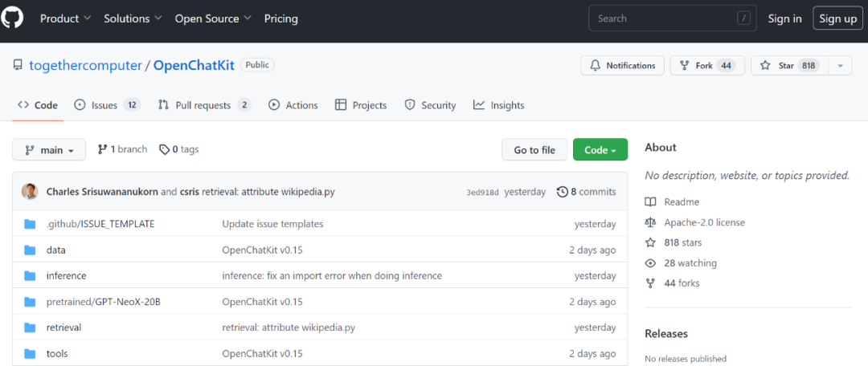This screenshot has width=868, height=366.
Task: Star the OpenChatKit repository
Action: pyautogui.click(x=785, y=66)
